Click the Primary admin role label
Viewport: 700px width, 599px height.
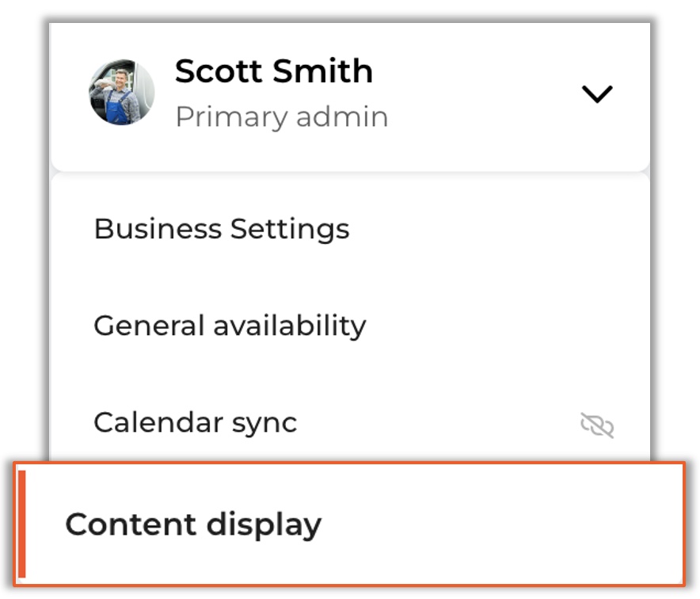pyautogui.click(x=282, y=117)
